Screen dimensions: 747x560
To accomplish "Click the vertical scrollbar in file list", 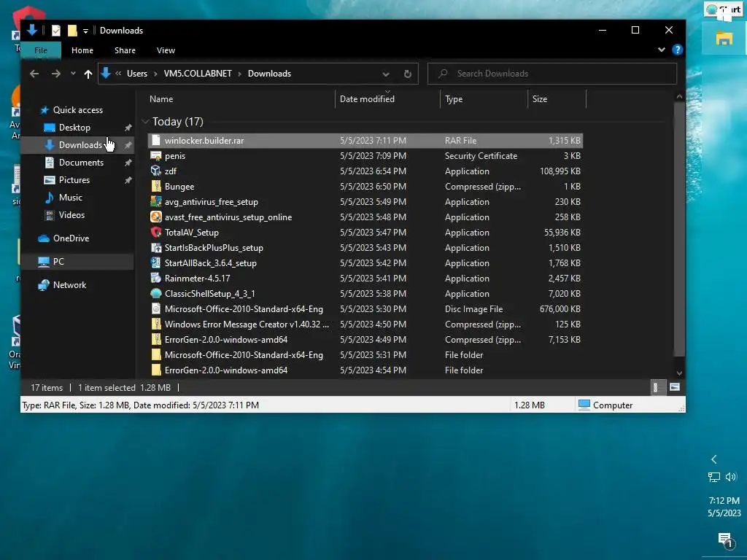I will click(x=679, y=228).
